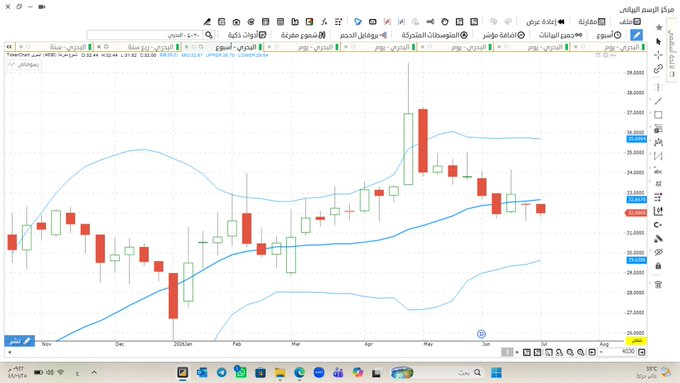Click the envelope alert icon in toolbar
The height and width of the screenshot is (383, 680).
pos(373,22)
